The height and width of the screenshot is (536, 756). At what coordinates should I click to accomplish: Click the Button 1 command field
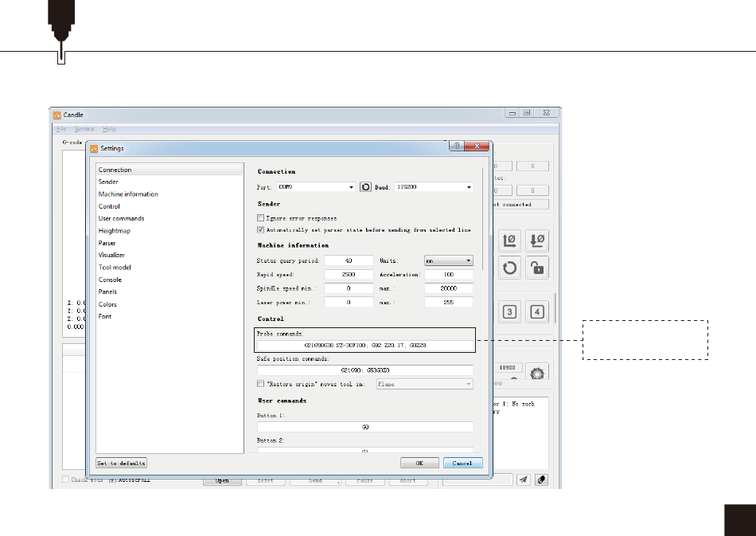pyautogui.click(x=365, y=427)
